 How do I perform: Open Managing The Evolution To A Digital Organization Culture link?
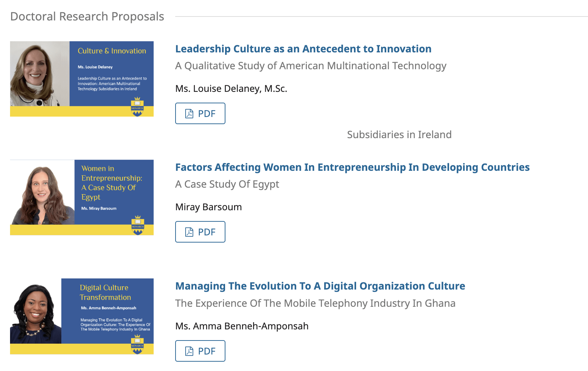click(x=320, y=286)
